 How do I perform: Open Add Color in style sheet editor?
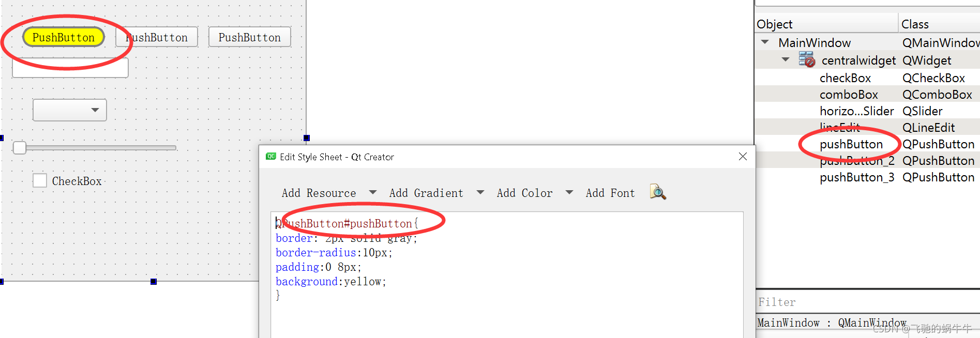524,193
